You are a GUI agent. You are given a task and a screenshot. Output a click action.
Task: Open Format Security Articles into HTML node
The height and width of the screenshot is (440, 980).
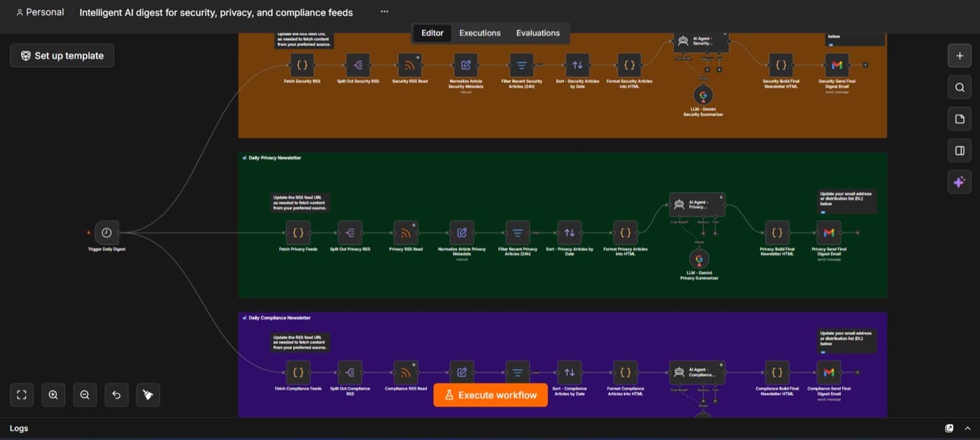tap(629, 65)
